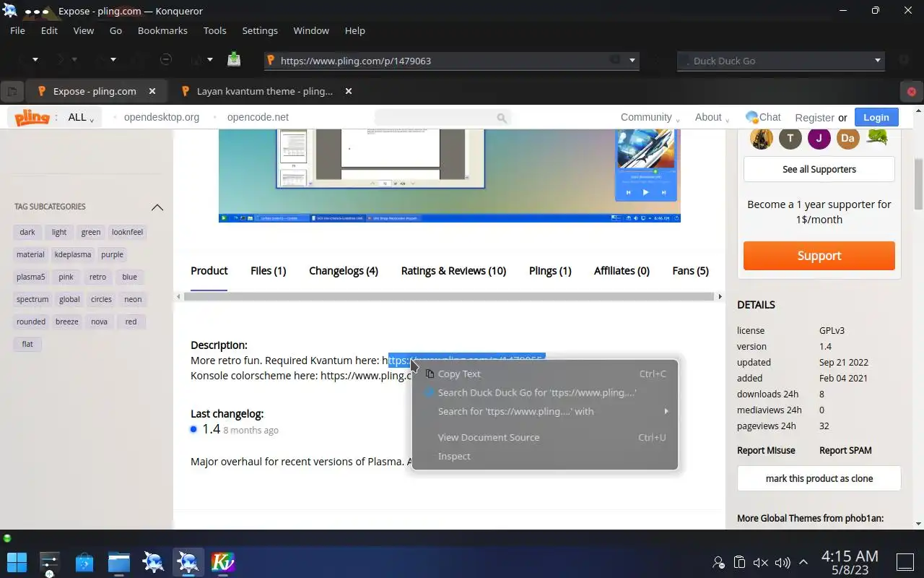924x578 pixels.
Task: Click the Copy Text icon in the context menu
Action: click(430, 374)
